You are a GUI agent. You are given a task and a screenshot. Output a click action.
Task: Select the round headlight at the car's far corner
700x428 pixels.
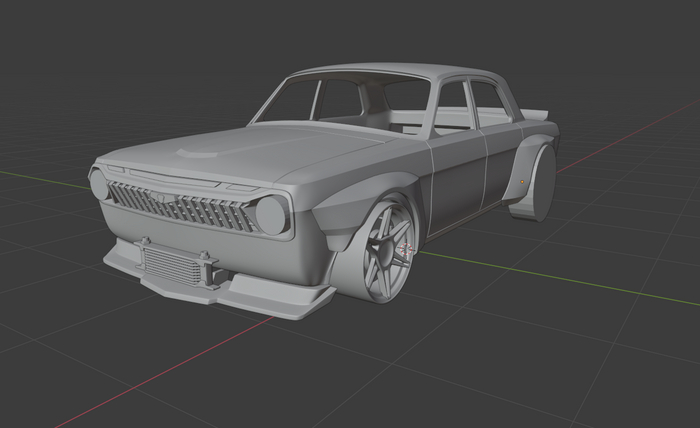(x=98, y=185)
